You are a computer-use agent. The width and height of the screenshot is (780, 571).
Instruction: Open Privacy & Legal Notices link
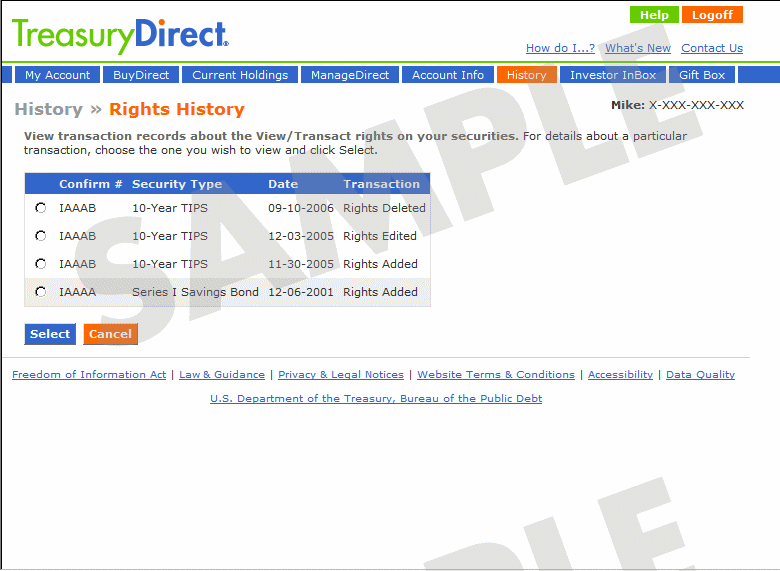[341, 375]
